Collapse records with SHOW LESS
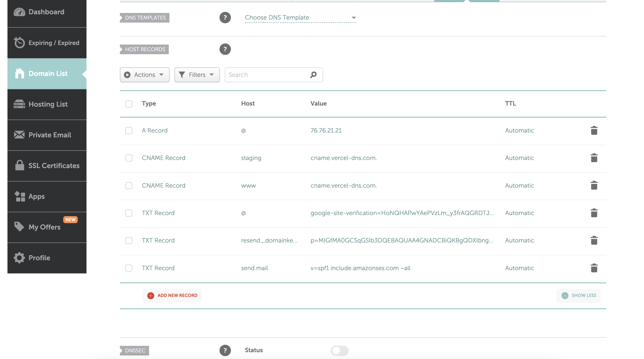644x359 pixels. pyautogui.click(x=579, y=295)
